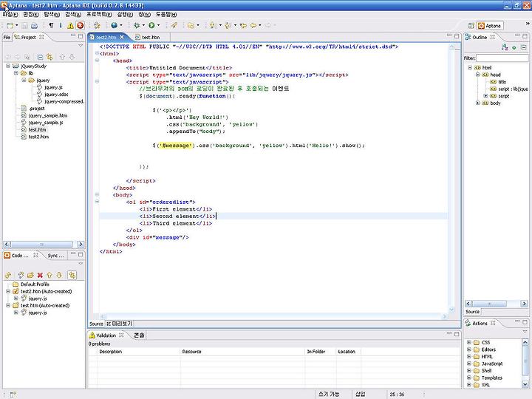Click the yellow back arrow navigation icon
Screen dimensions: 532x399
pyautogui.click(x=253, y=25)
